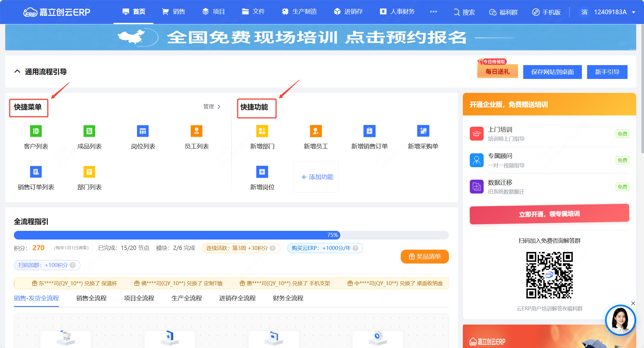The height and width of the screenshot is (348, 644).
Task: Close the floating customer service avatar
Action: click(633, 303)
